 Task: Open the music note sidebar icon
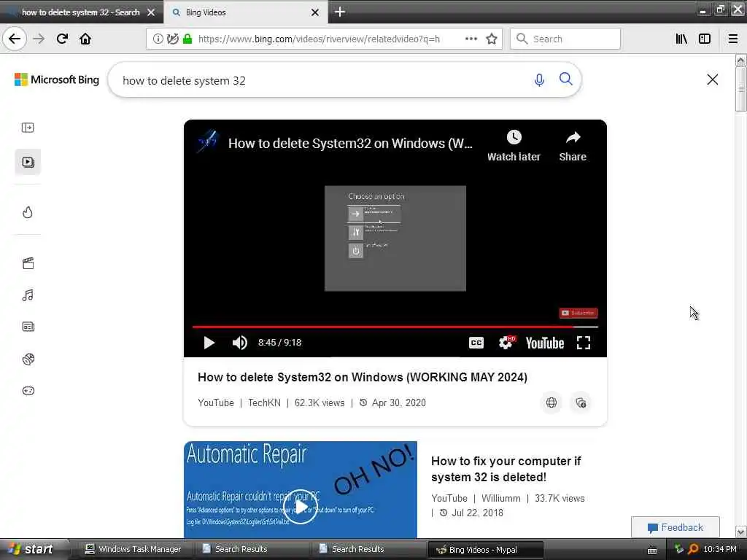(28, 295)
